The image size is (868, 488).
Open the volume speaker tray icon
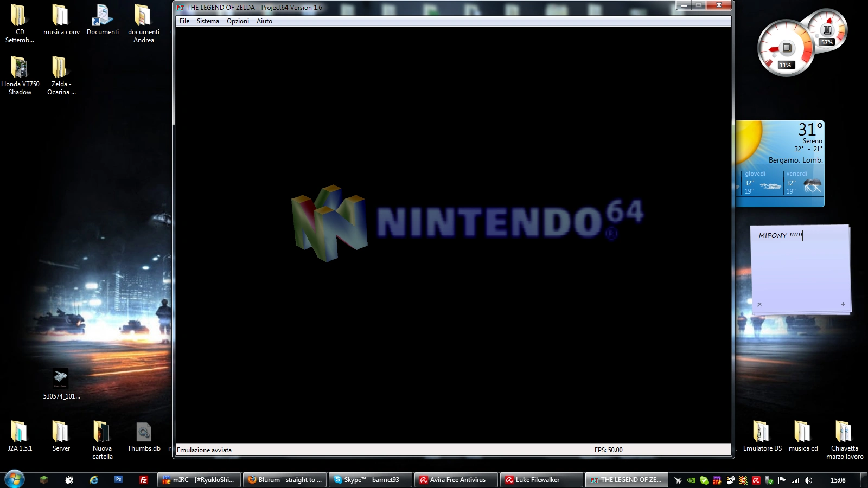pos(808,480)
